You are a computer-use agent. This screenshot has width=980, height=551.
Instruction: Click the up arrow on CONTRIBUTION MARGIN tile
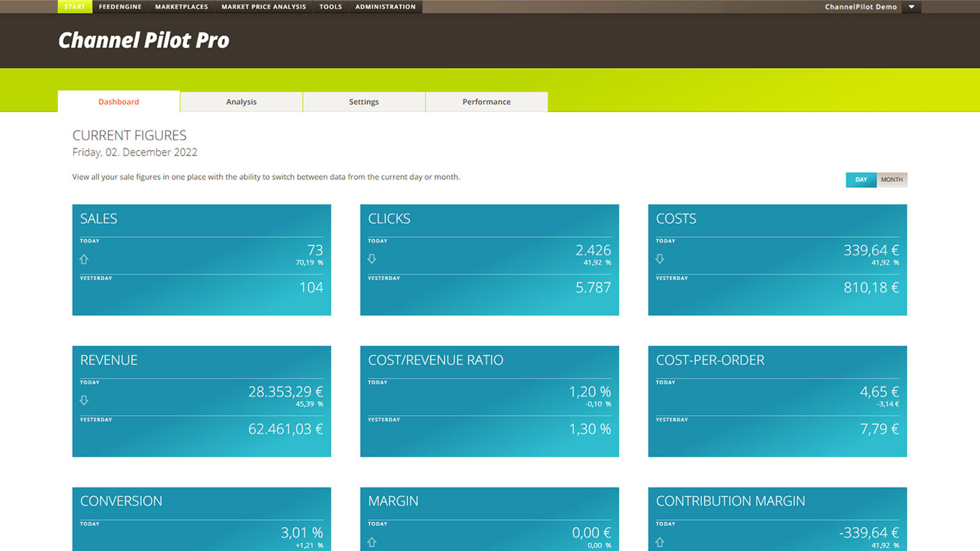click(660, 542)
